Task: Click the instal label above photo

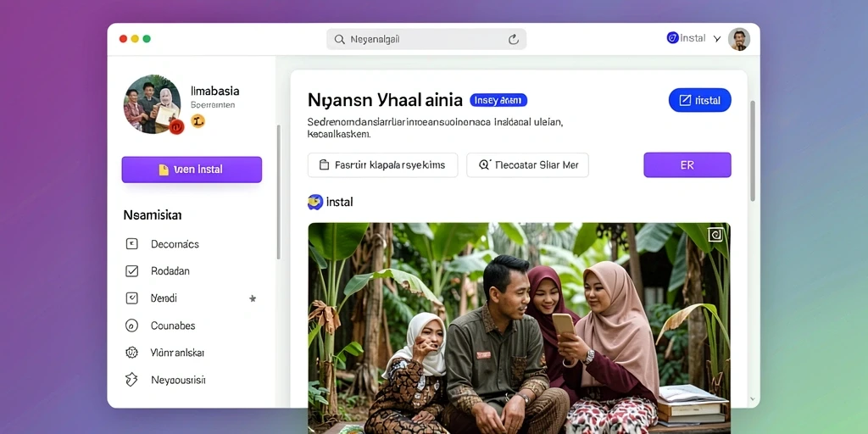Action: [339, 203]
